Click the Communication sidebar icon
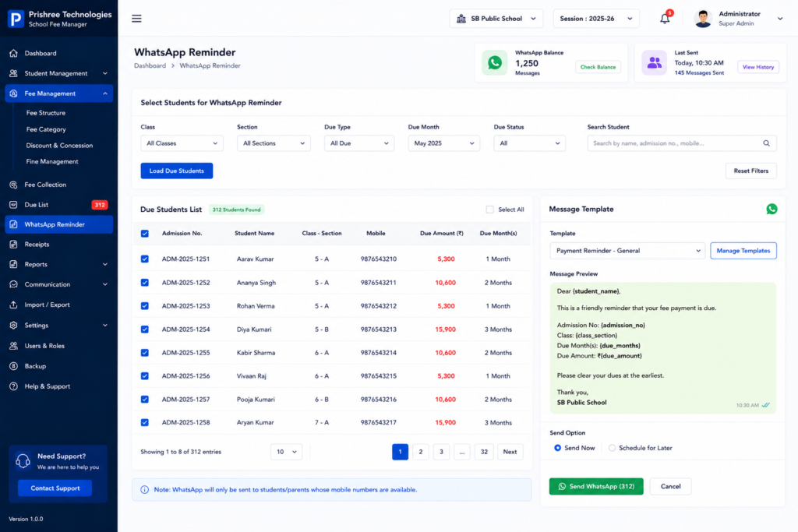798x532 pixels. point(14,284)
